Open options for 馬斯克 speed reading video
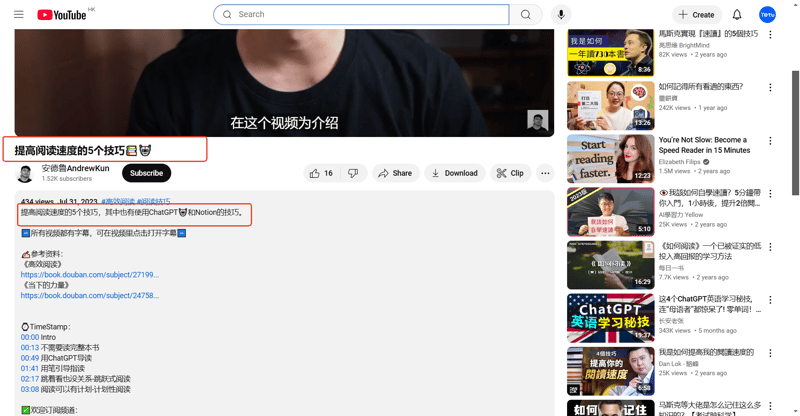 770,35
